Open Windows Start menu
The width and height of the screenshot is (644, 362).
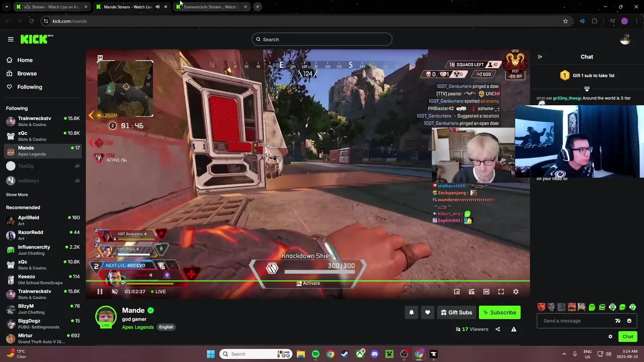(x=211, y=354)
